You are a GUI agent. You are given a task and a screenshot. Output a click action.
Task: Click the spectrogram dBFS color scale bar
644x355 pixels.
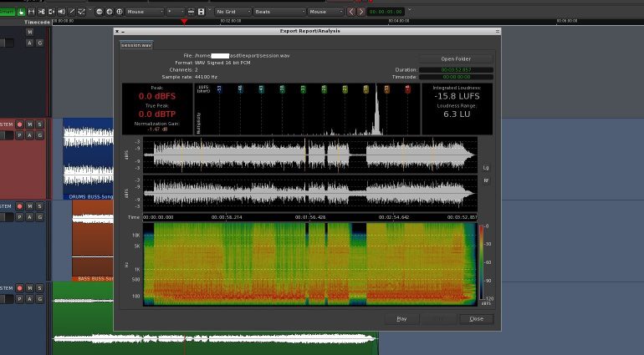[482, 262]
